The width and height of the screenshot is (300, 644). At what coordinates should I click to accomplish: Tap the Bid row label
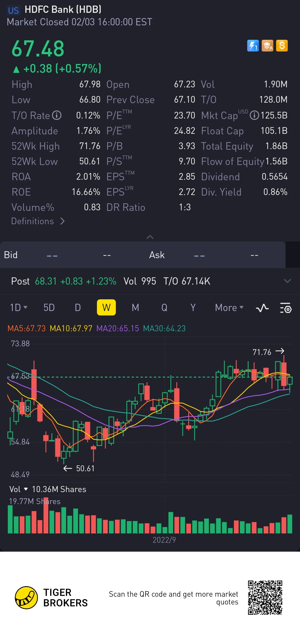[11, 255]
